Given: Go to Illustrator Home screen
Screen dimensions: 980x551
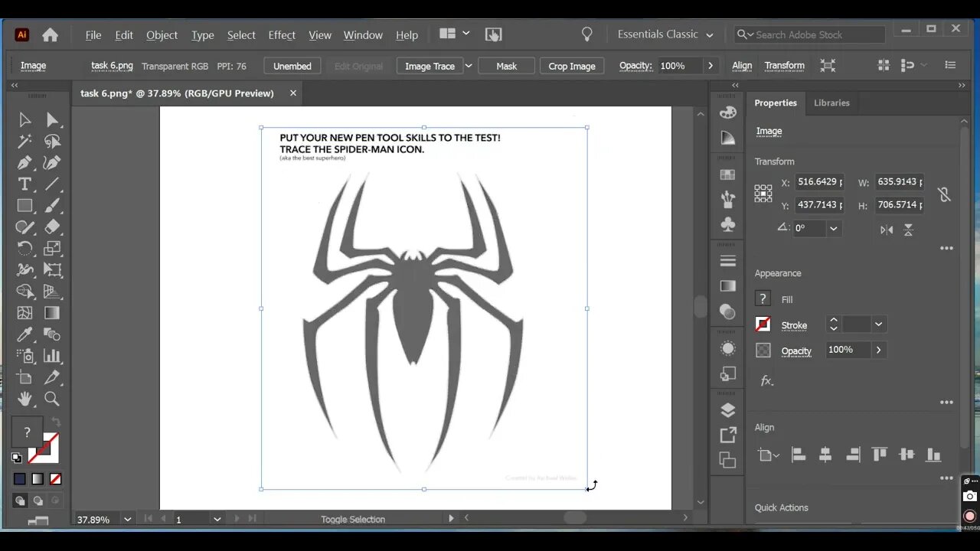Looking at the screenshot, I should 50,34.
